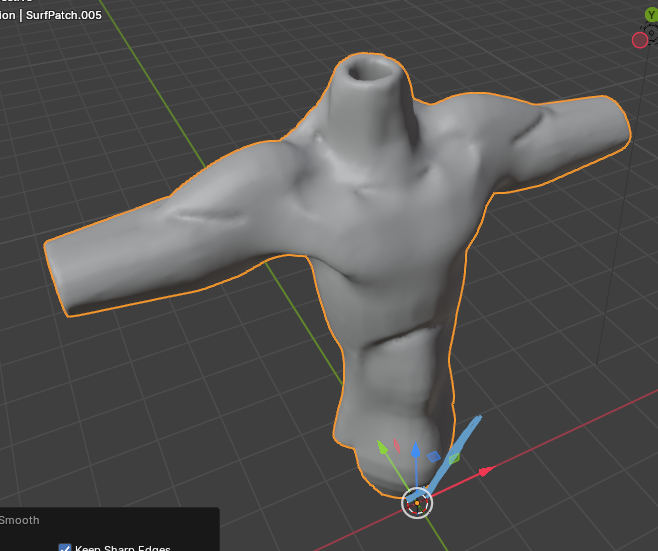
Task: Click the red X axis move arrowhead
Action: click(486, 470)
